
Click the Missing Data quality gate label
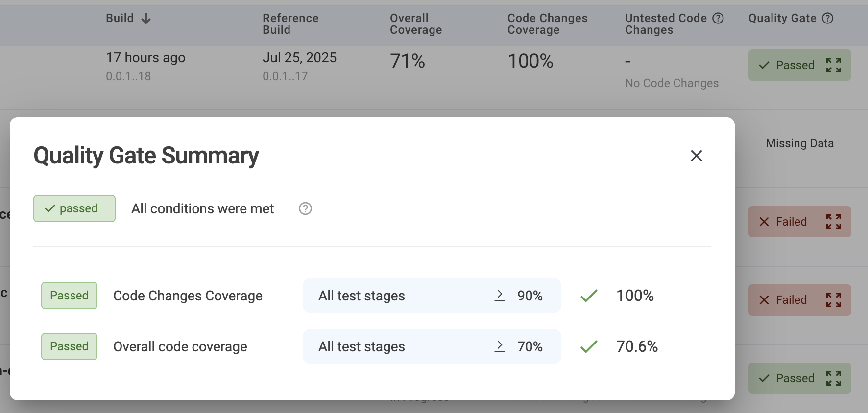pyautogui.click(x=799, y=143)
